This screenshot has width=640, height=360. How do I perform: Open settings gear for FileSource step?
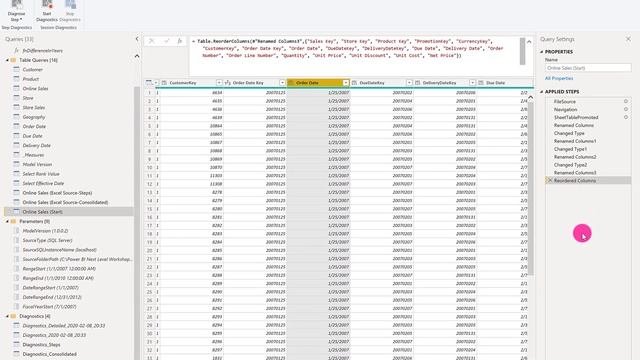pos(626,101)
